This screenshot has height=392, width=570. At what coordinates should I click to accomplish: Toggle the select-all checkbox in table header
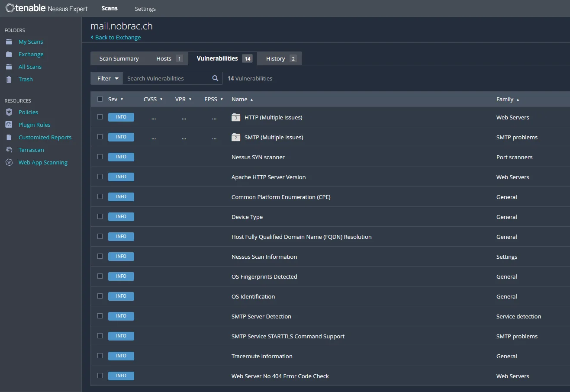point(100,99)
